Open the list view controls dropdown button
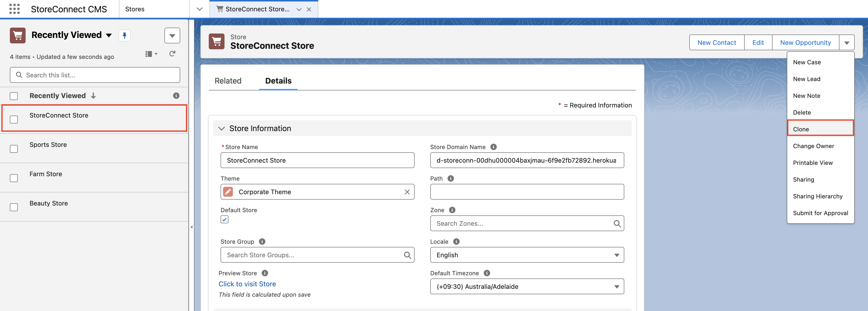 pyautogui.click(x=172, y=35)
